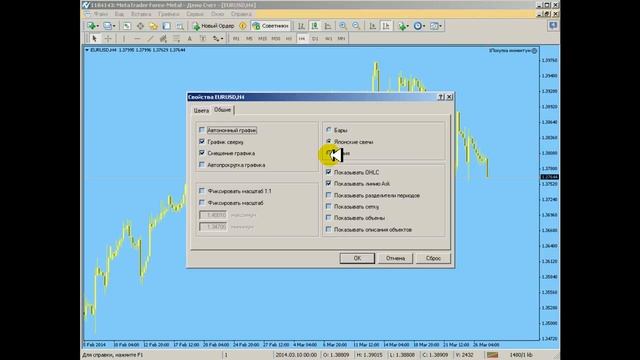The width and height of the screenshot is (640, 360).
Task: Select the Бары radio button
Action: (x=329, y=130)
